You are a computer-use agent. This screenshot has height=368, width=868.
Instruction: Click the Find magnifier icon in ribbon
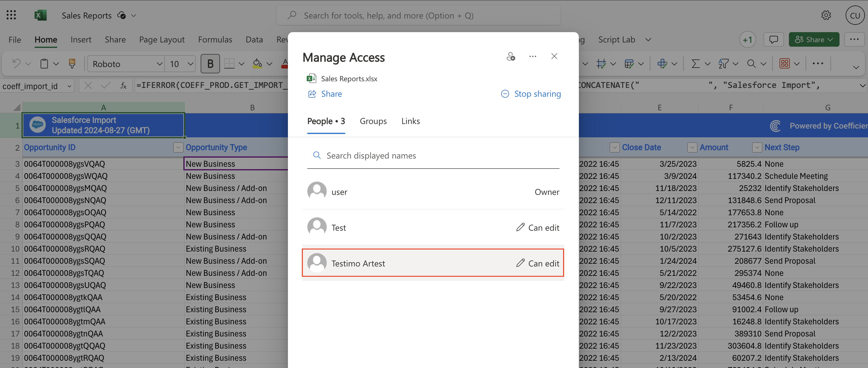(x=751, y=64)
